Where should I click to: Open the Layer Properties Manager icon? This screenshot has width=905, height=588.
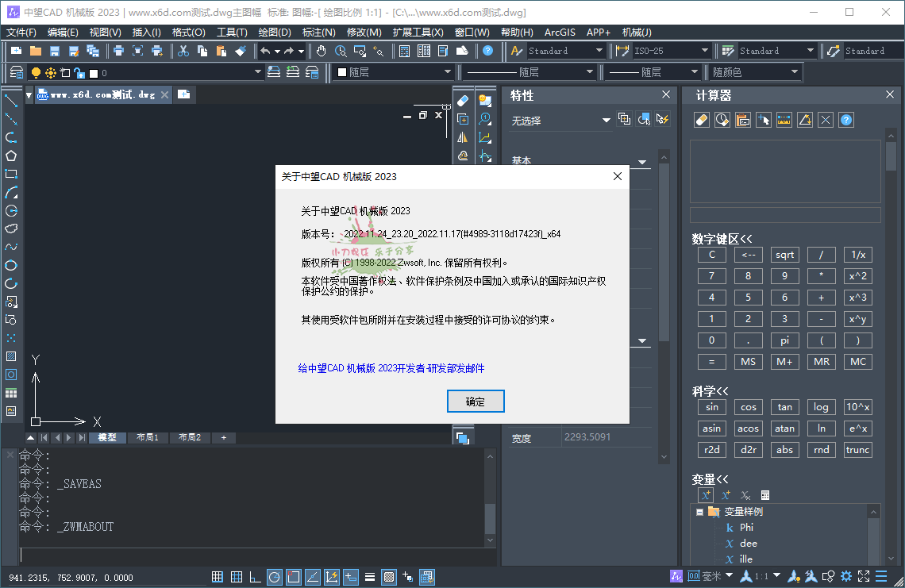pyautogui.click(x=17, y=72)
